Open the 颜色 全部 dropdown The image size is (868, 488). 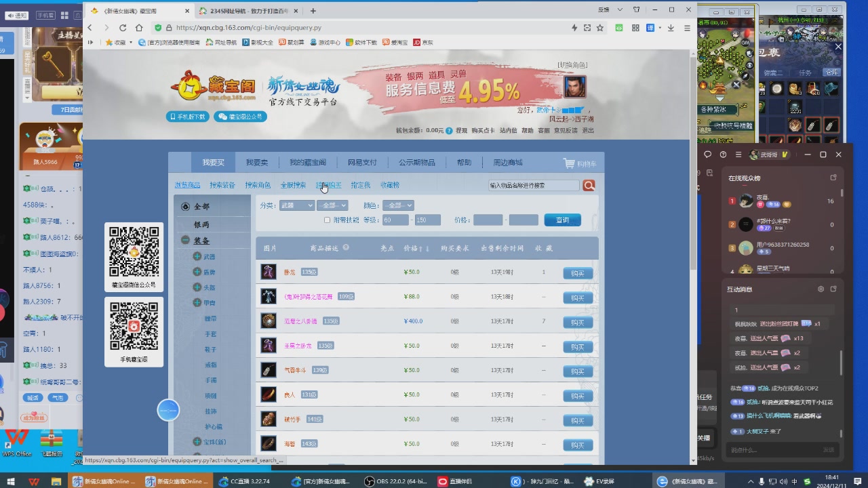[x=398, y=205]
